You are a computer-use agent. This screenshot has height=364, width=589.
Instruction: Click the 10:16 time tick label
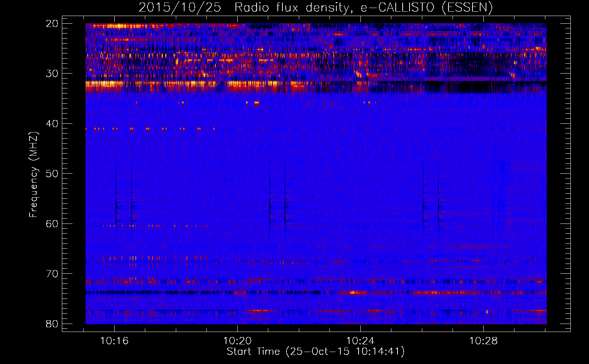click(114, 341)
